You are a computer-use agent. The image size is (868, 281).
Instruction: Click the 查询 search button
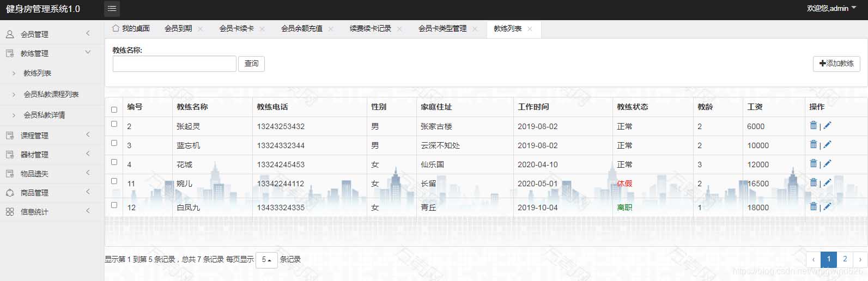[251, 64]
